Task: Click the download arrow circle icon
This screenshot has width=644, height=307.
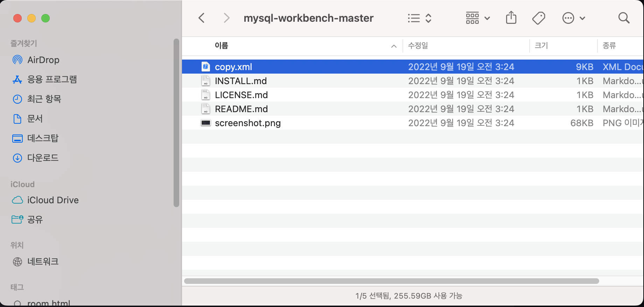Action: tap(17, 158)
